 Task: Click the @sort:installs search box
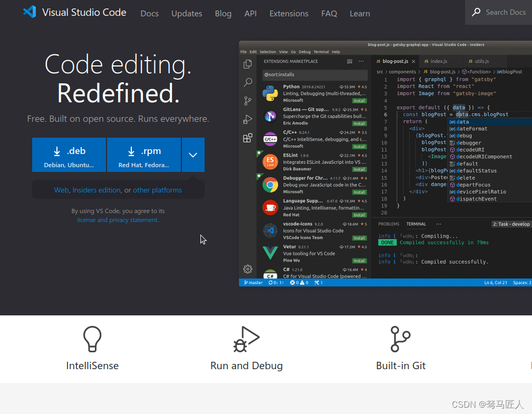coord(315,75)
